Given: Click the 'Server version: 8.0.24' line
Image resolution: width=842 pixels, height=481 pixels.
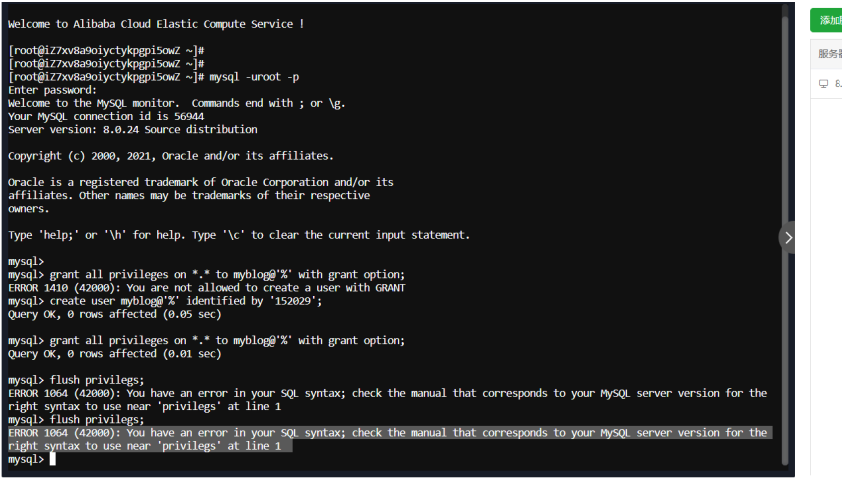Looking at the screenshot, I should (132, 129).
